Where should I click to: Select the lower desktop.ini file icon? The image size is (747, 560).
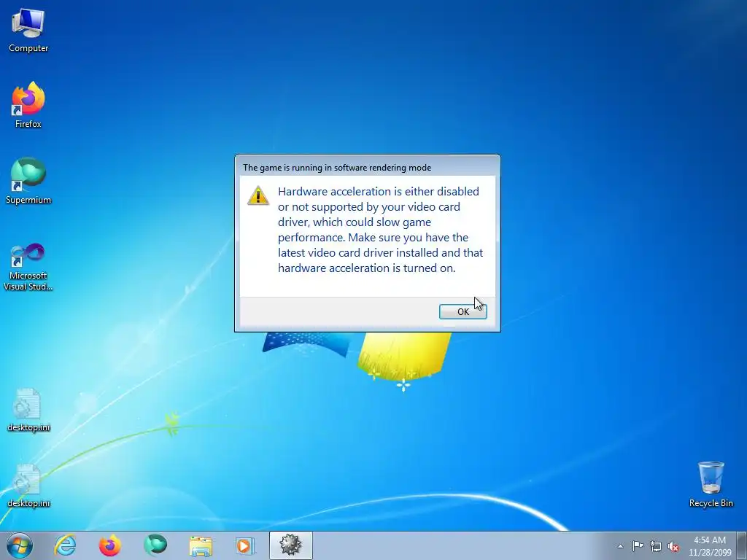coord(28,486)
